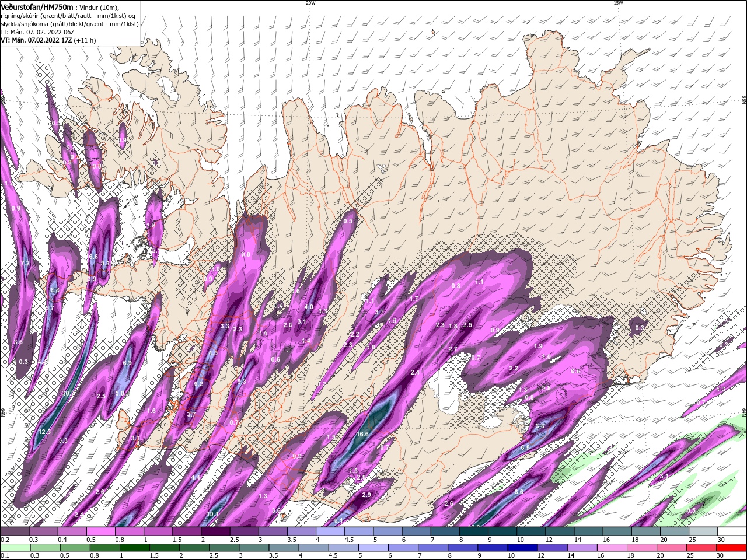Choose the snow scale swatch starting at 3

click(272, 531)
